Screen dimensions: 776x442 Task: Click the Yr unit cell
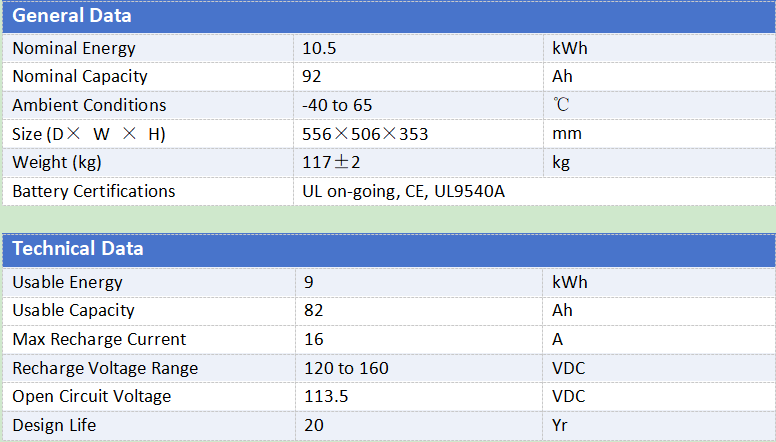click(x=659, y=425)
